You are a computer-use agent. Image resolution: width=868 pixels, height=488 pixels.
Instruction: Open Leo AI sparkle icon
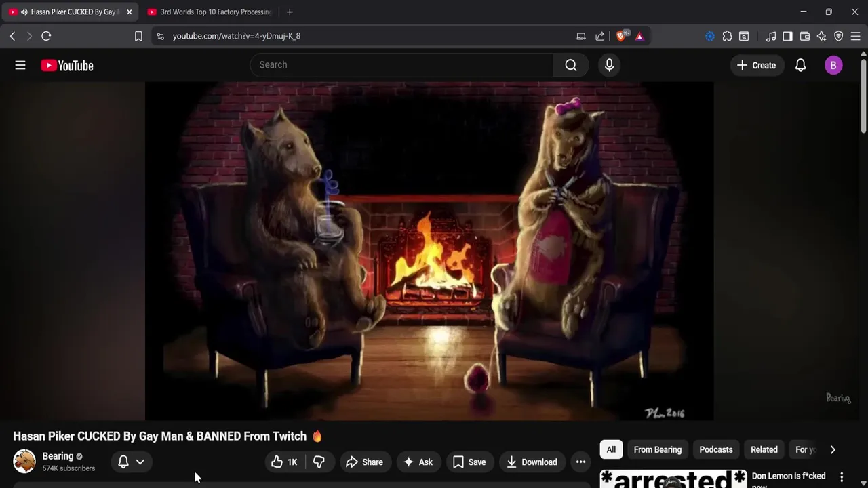822,36
